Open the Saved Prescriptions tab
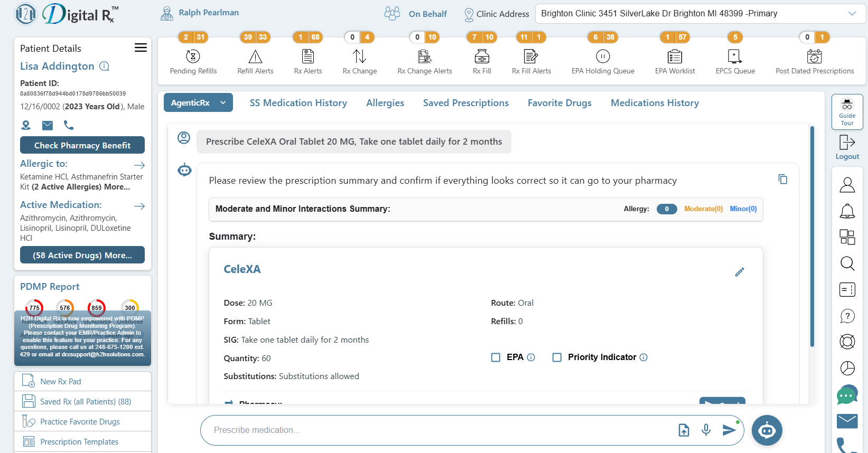 click(466, 103)
